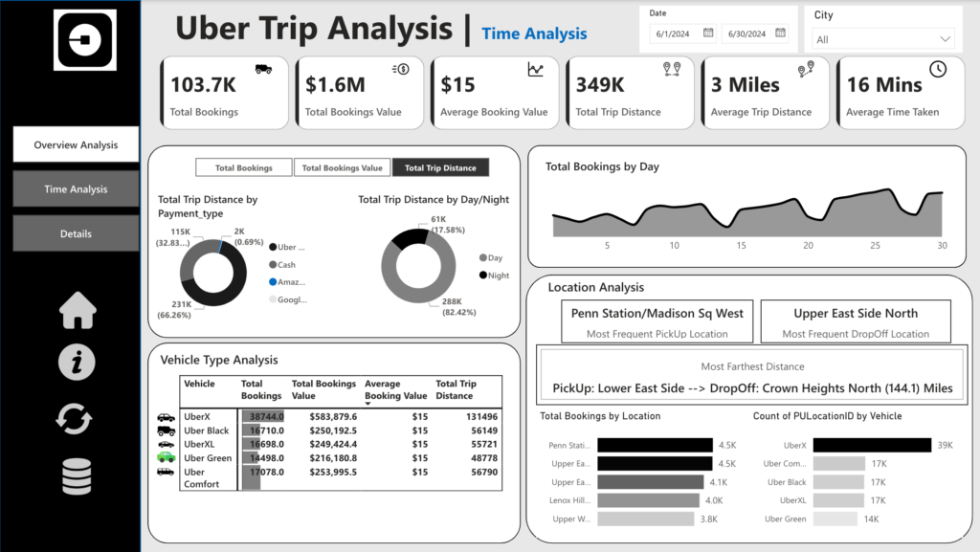Switch to the Time Analysis page
980x552 pixels.
click(76, 189)
